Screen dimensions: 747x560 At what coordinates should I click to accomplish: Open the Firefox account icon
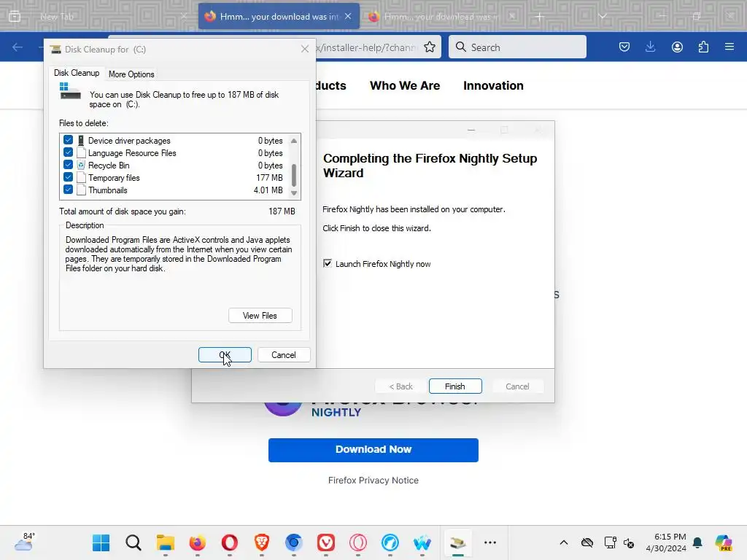click(677, 47)
